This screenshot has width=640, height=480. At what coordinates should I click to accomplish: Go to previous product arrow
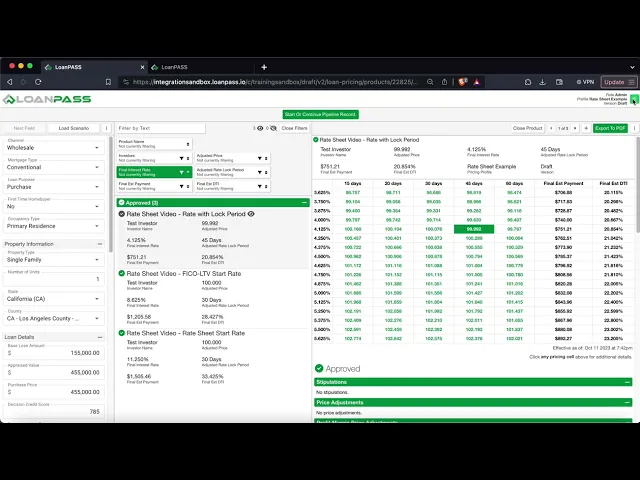pyautogui.click(x=551, y=128)
